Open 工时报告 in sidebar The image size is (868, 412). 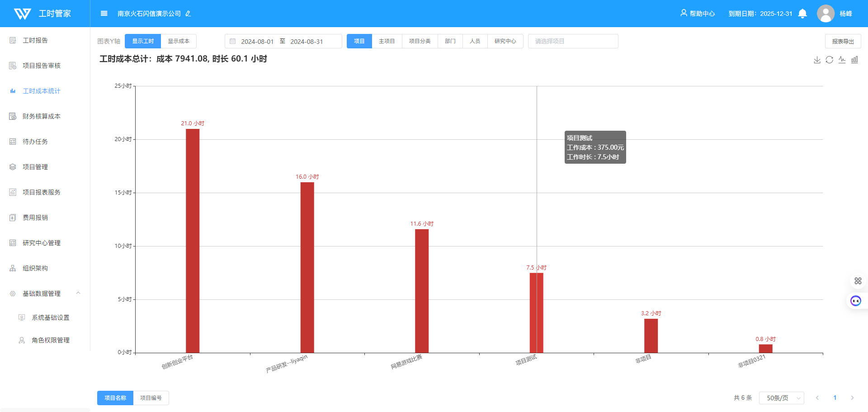35,40
